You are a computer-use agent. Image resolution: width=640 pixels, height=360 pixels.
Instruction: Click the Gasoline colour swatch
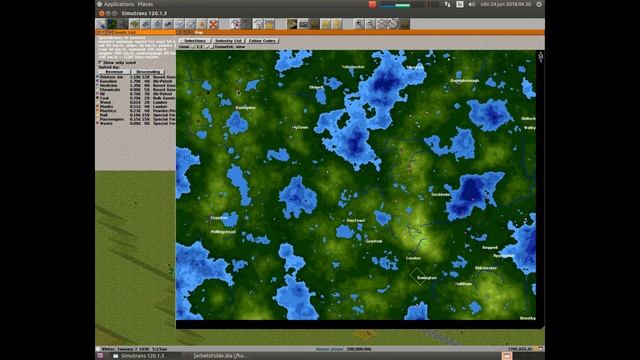98,81
